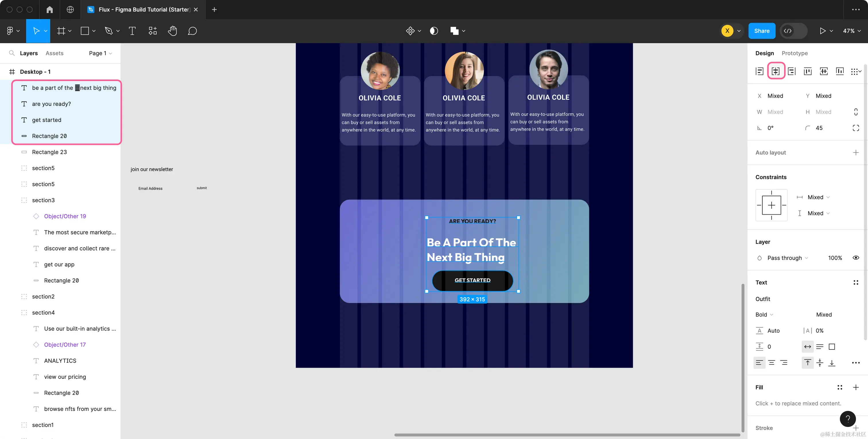The width and height of the screenshot is (868, 439).
Task: Click the blue Share button
Action: (762, 31)
